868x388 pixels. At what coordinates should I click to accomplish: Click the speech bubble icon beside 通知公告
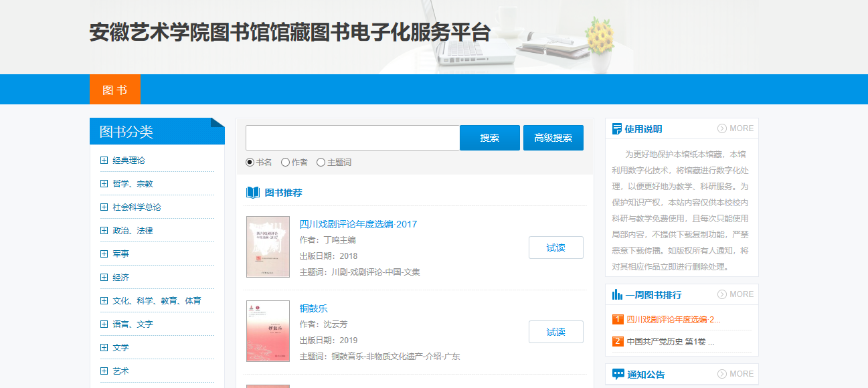pos(618,375)
